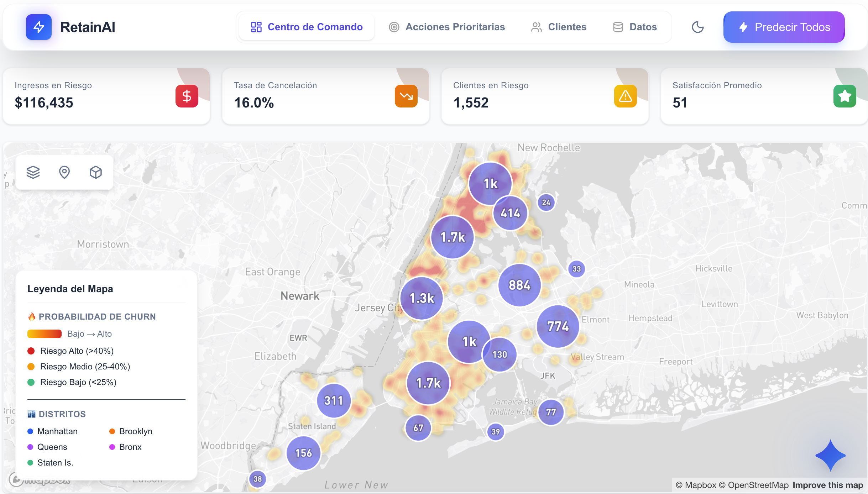The image size is (868, 494).
Task: Click the Improve this map link
Action: coord(827,485)
